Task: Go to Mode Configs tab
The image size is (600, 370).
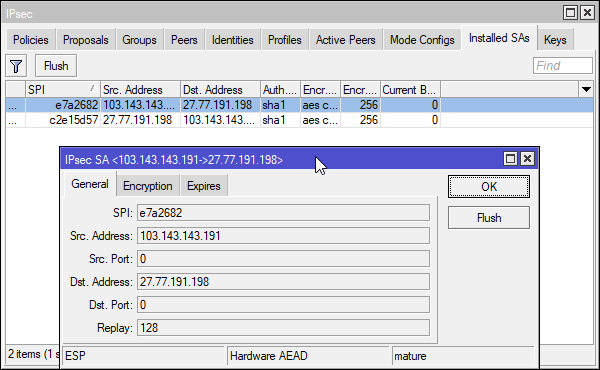Action: point(422,40)
